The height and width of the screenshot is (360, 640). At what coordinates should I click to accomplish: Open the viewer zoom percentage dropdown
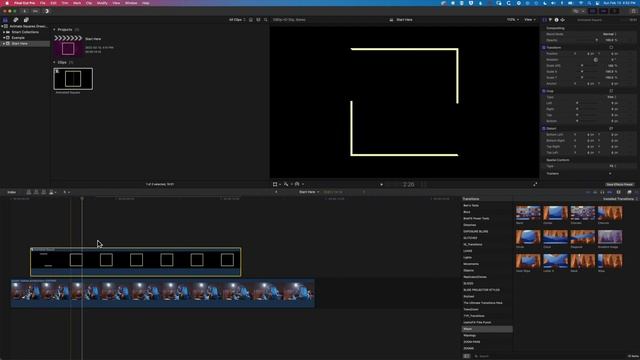coord(513,20)
